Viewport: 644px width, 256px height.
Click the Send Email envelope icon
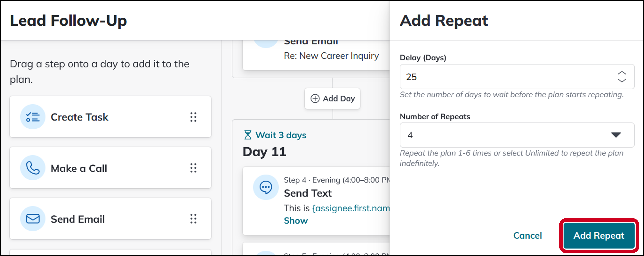(33, 219)
